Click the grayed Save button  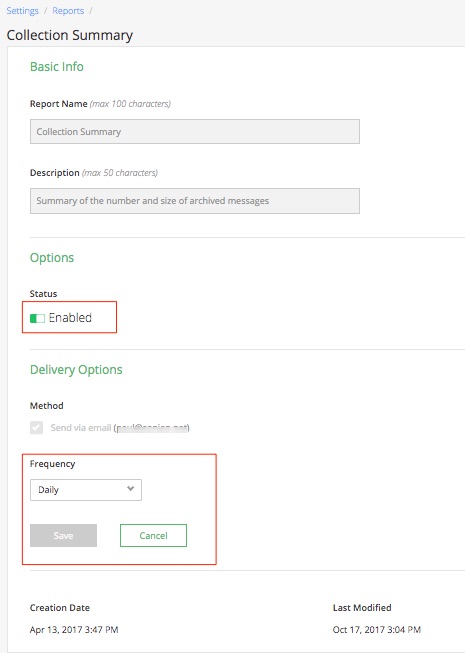tap(63, 536)
